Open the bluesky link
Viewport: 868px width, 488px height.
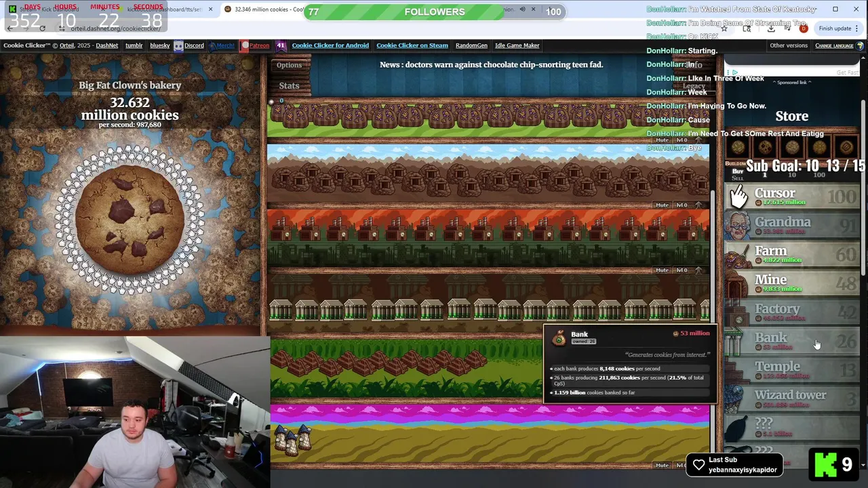(x=160, y=45)
